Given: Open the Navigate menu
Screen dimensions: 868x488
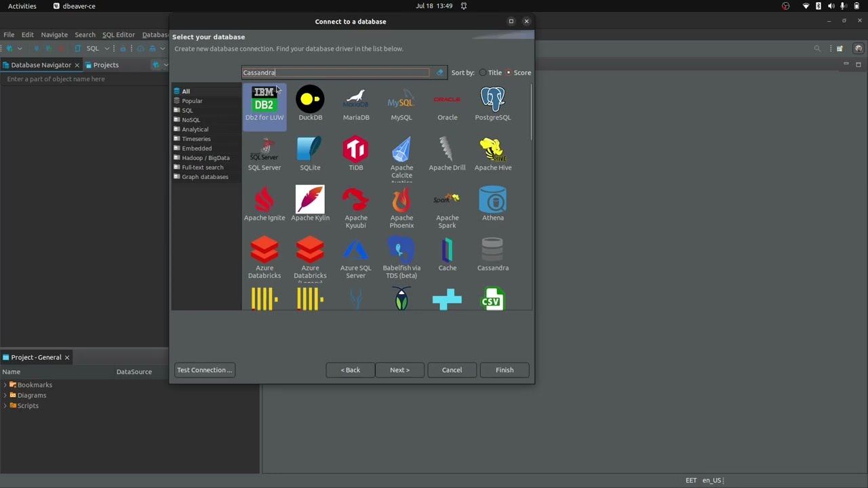Looking at the screenshot, I should click(54, 35).
